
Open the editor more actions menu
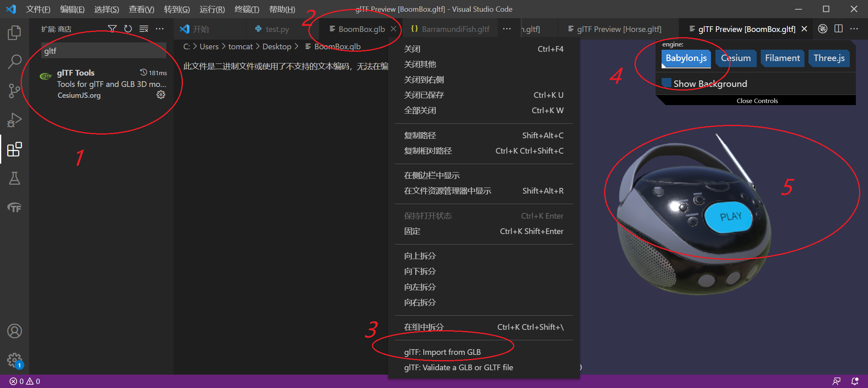pos(855,29)
